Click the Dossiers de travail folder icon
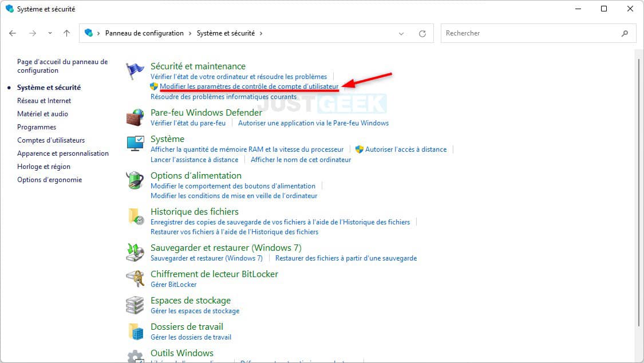 tap(136, 332)
